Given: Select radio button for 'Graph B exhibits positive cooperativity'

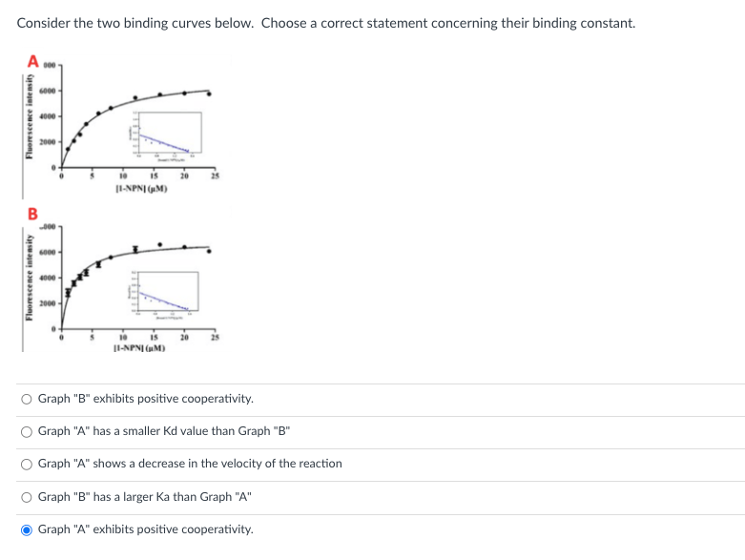Looking at the screenshot, I should (27, 398).
